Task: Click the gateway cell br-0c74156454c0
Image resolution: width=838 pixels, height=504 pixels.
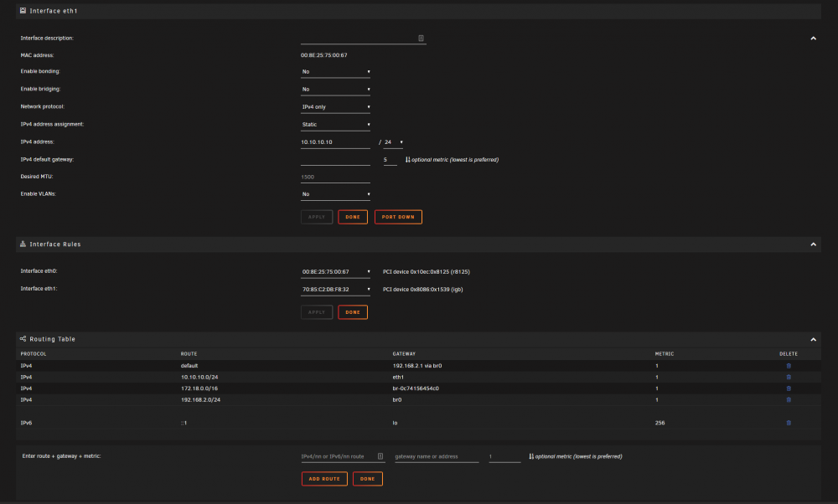Action: point(416,388)
